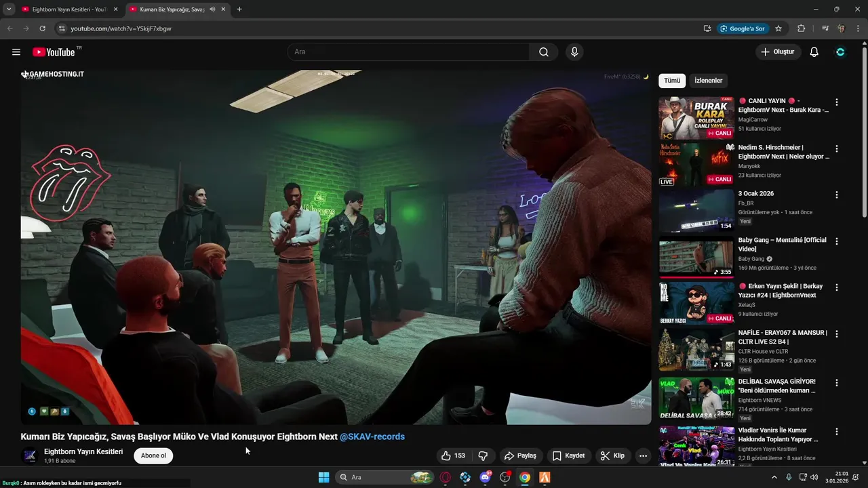Open options for 3 Ocak 2026 video
This screenshot has width=868, height=488.
point(836,195)
